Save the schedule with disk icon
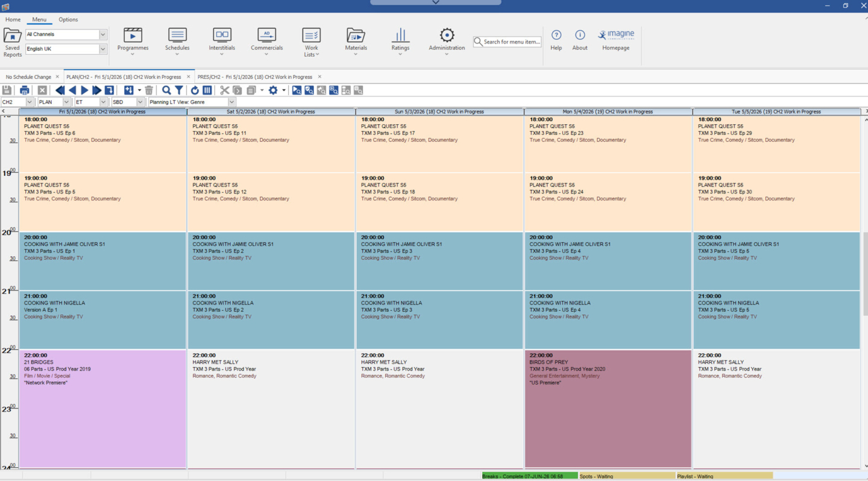 pyautogui.click(x=7, y=90)
